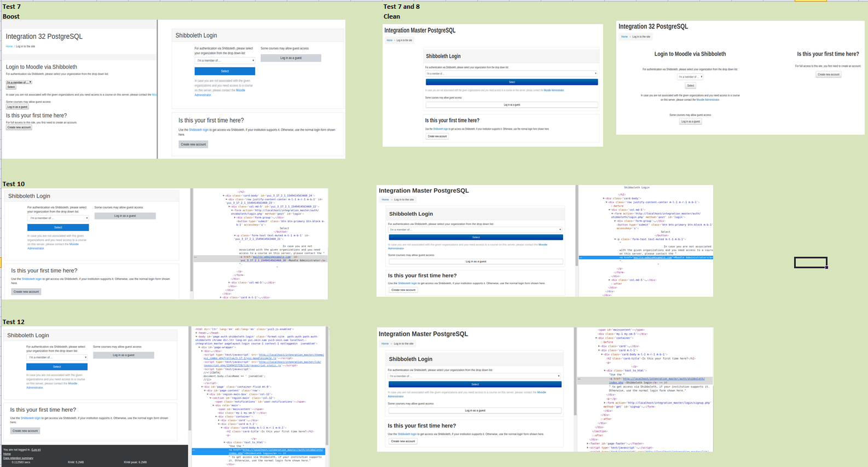Click Log in as a guest, Boost Integration 32
Image resolution: width=868 pixels, height=467 pixels.
click(18, 107)
